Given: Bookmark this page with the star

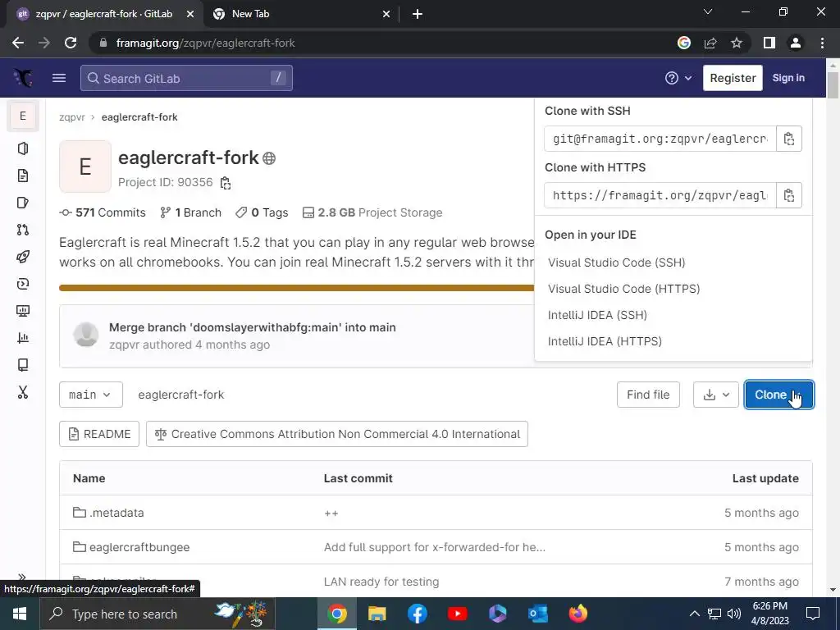Looking at the screenshot, I should click(737, 43).
